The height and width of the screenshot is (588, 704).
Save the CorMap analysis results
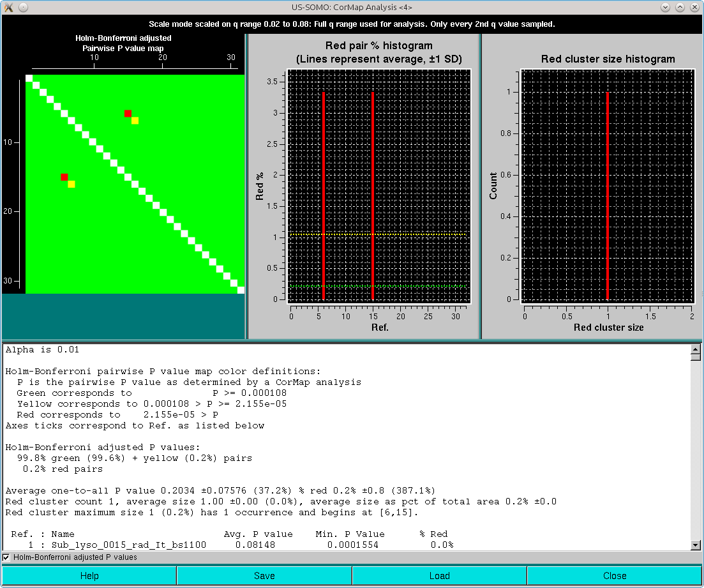tap(264, 575)
